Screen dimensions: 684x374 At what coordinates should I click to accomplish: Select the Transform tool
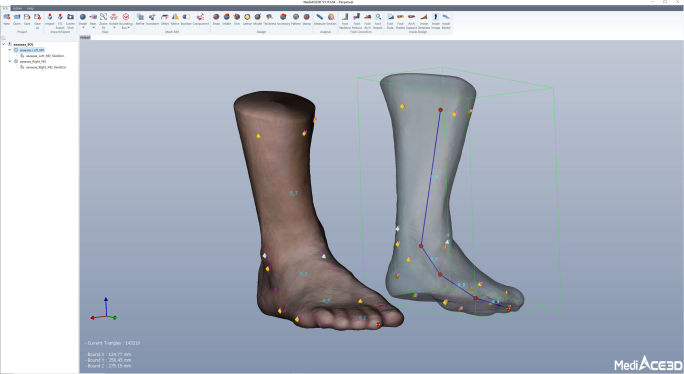pos(152,19)
